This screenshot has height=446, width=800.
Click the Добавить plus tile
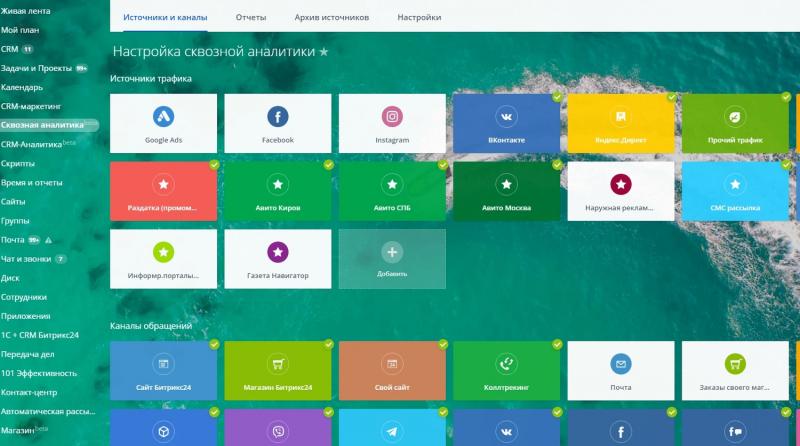pyautogui.click(x=392, y=259)
